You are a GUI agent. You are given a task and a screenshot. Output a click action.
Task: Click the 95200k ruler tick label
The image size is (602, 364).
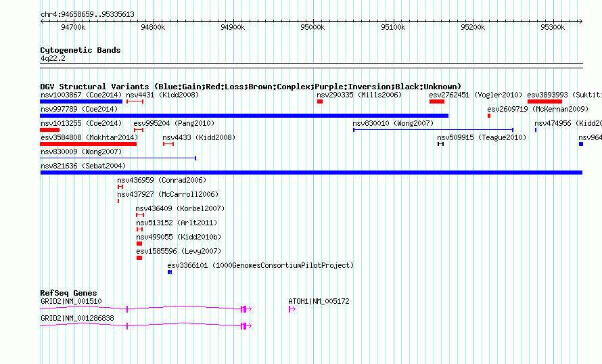pos(473,27)
